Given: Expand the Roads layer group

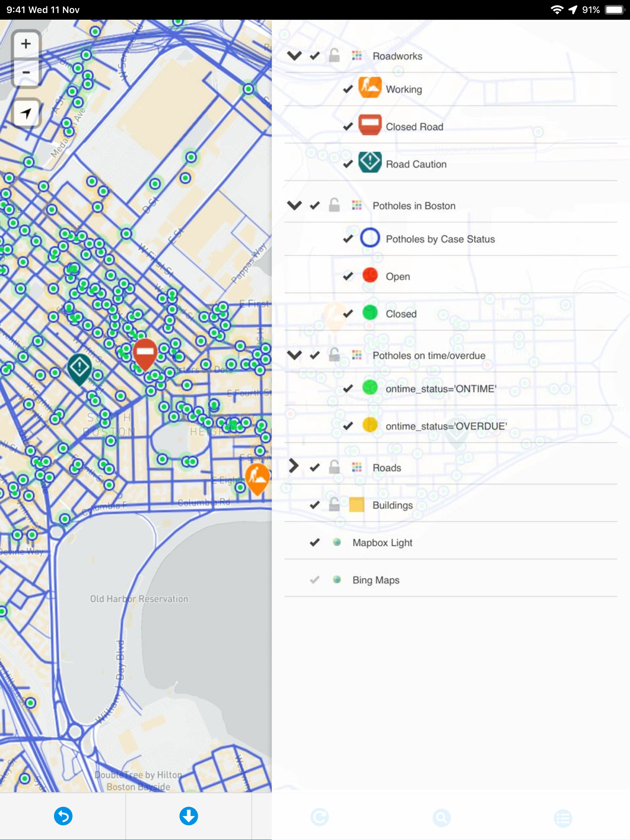Looking at the screenshot, I should tap(294, 466).
